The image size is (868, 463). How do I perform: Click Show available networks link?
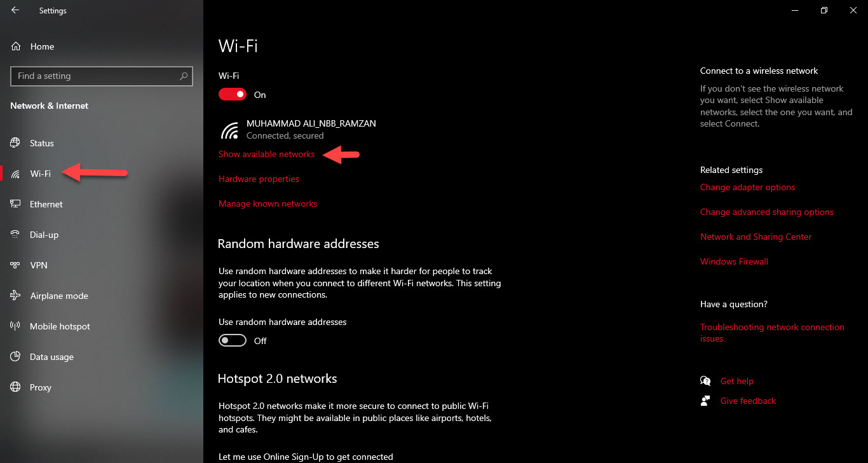pyautogui.click(x=266, y=155)
